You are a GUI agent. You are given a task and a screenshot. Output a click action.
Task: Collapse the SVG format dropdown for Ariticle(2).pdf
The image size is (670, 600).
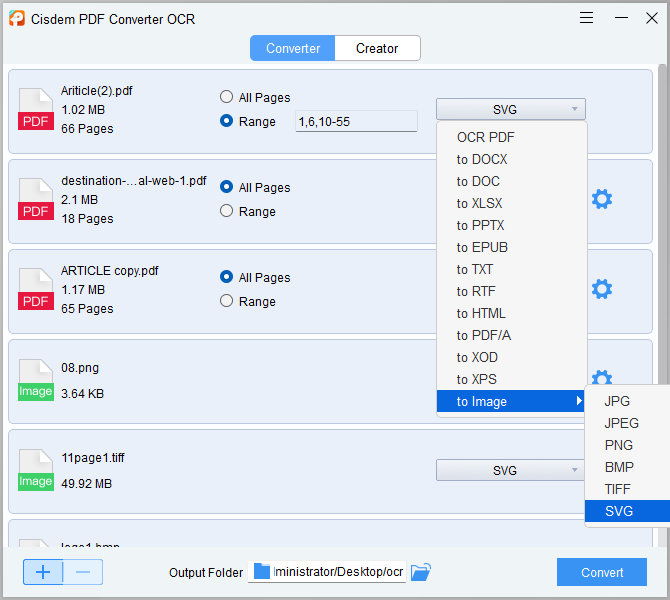(510, 109)
